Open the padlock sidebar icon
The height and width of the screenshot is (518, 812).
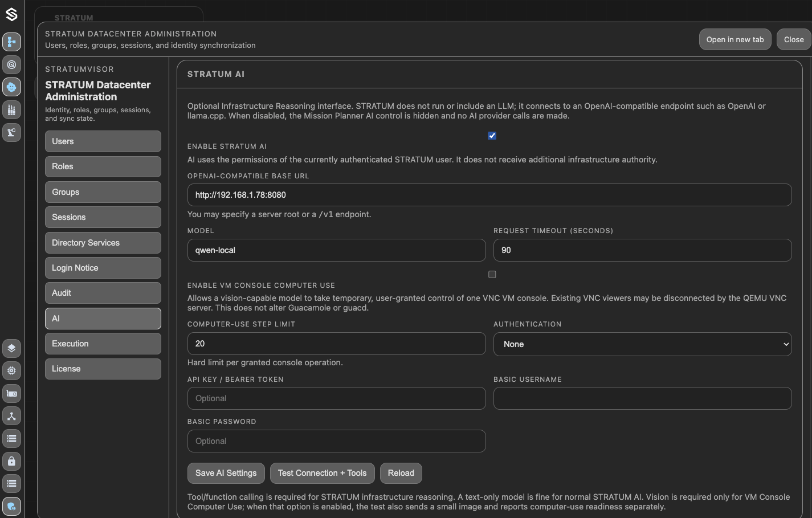(x=11, y=461)
